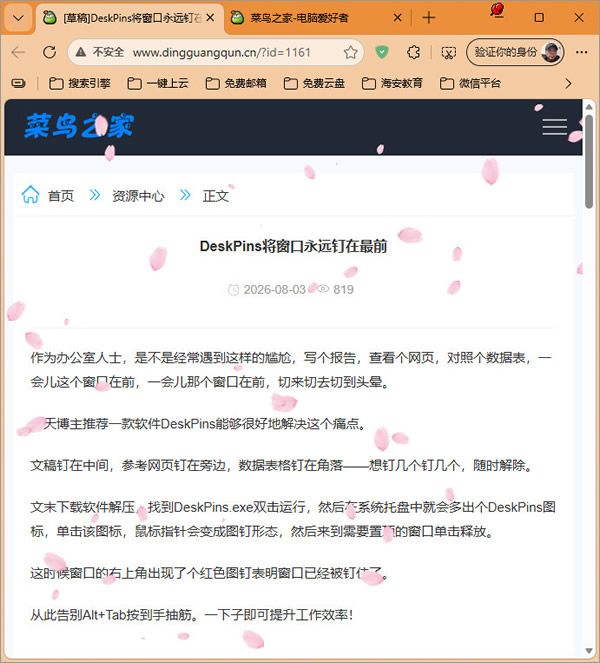The height and width of the screenshot is (663, 600).
Task: Click the view count 819
Action: pos(343,290)
